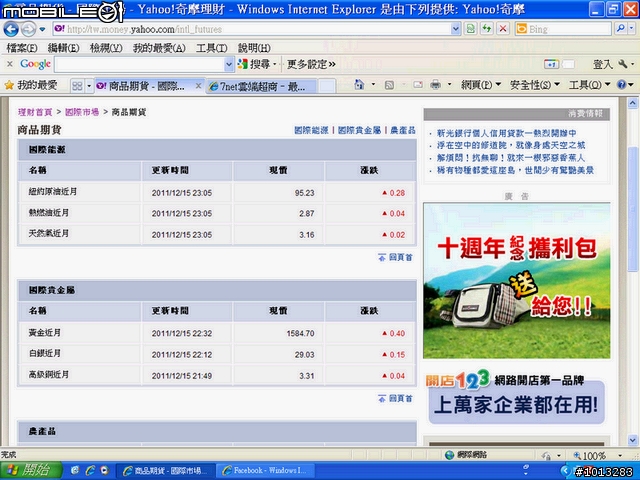Click the Google +1 share icon
Screen dimensions: 640x480
(x=551, y=64)
